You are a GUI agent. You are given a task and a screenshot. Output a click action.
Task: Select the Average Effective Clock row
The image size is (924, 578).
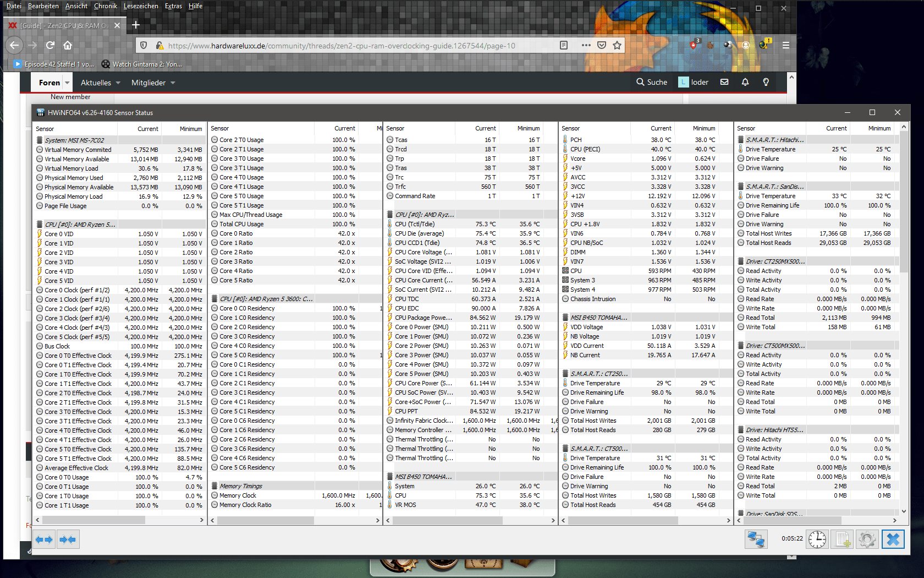point(119,468)
